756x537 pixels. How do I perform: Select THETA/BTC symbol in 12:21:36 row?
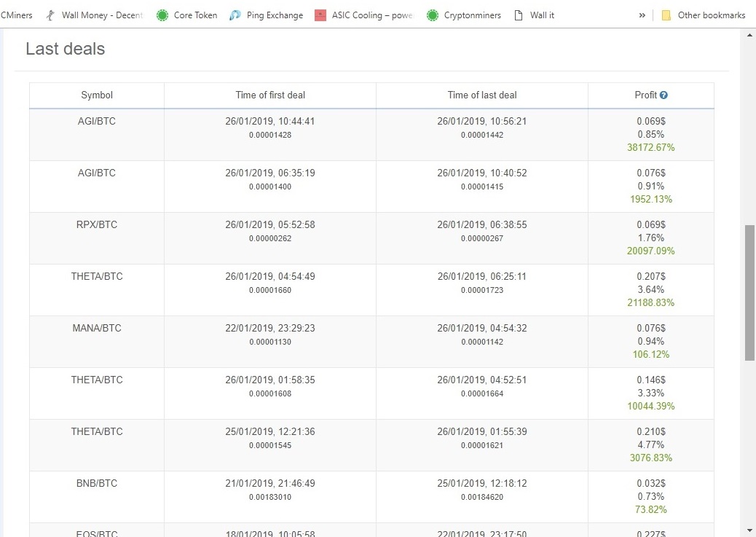click(97, 431)
